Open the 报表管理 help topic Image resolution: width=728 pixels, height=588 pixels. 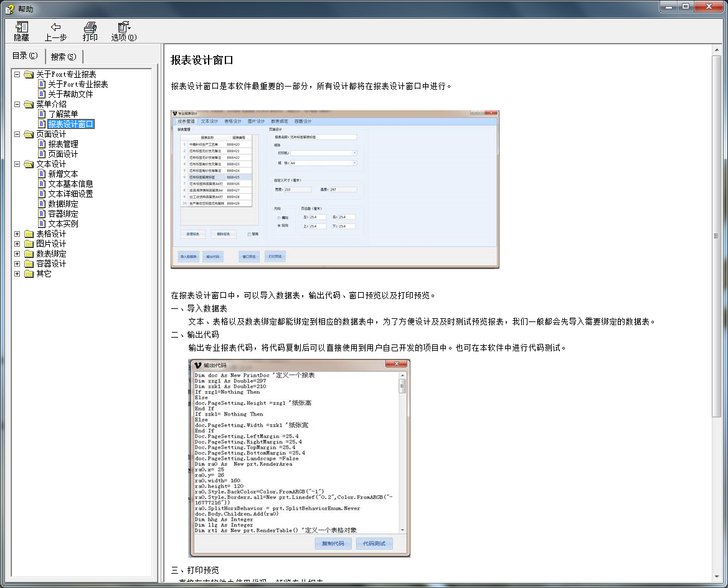pyautogui.click(x=63, y=145)
